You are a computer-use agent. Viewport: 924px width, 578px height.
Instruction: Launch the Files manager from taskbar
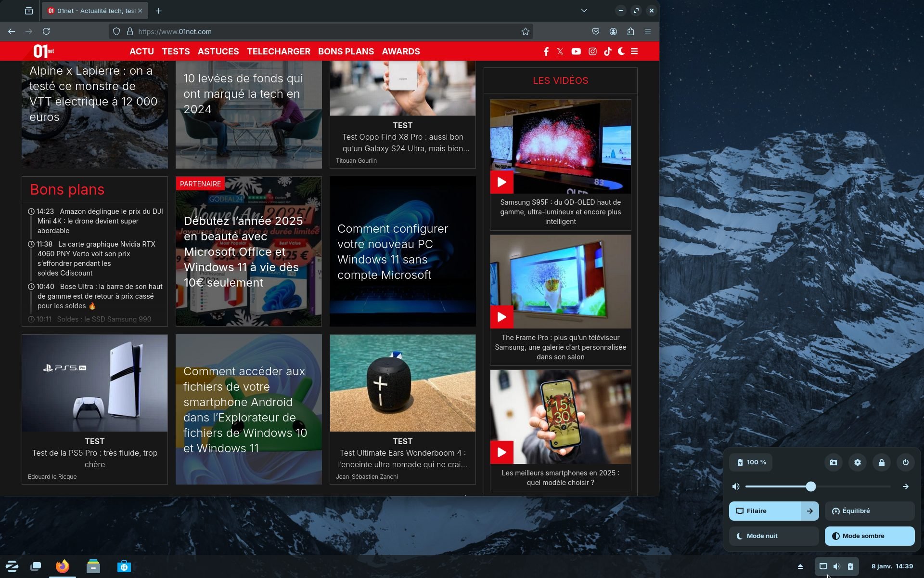coord(93,566)
